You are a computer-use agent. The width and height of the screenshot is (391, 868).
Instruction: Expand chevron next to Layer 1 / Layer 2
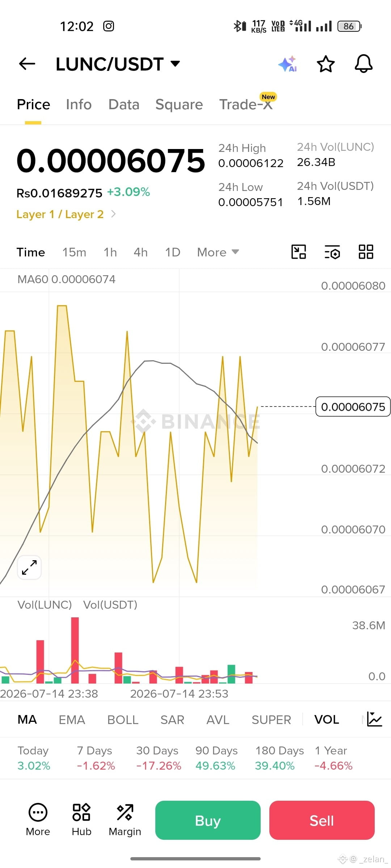113,214
